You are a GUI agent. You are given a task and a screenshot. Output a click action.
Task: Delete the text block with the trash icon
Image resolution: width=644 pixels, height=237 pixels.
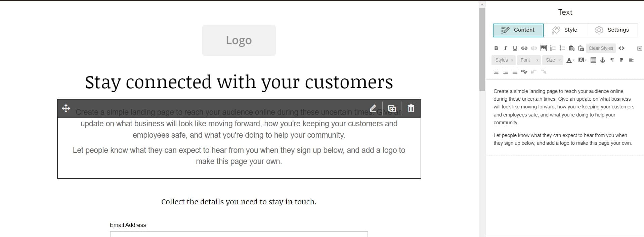pos(411,108)
